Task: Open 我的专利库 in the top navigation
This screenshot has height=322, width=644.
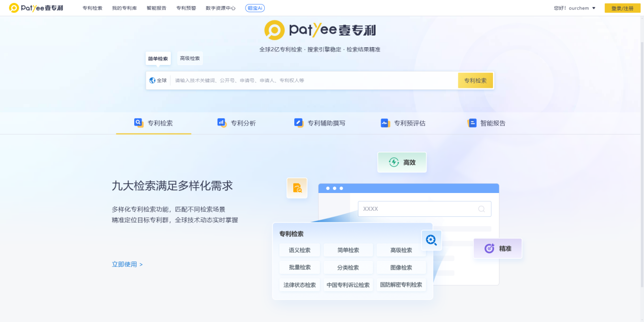Action: tap(125, 8)
